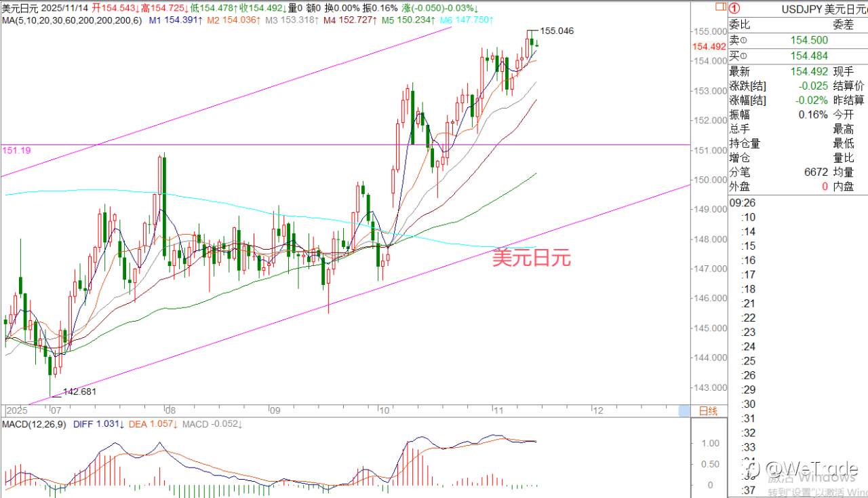
Task: Click the blue scroll button left of 日线
Action: (686, 411)
